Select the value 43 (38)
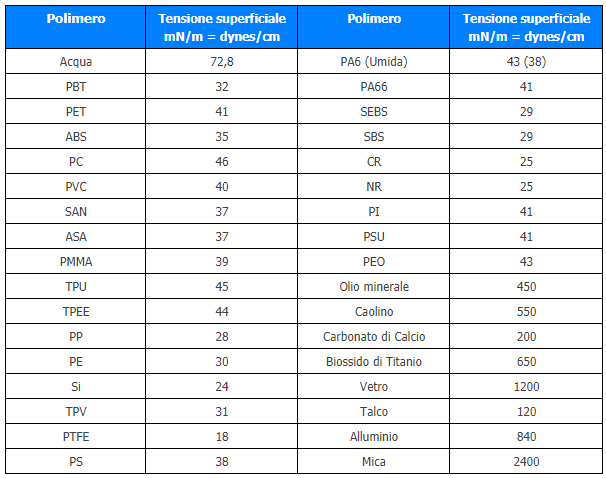The height and width of the screenshot is (478, 606). point(526,61)
